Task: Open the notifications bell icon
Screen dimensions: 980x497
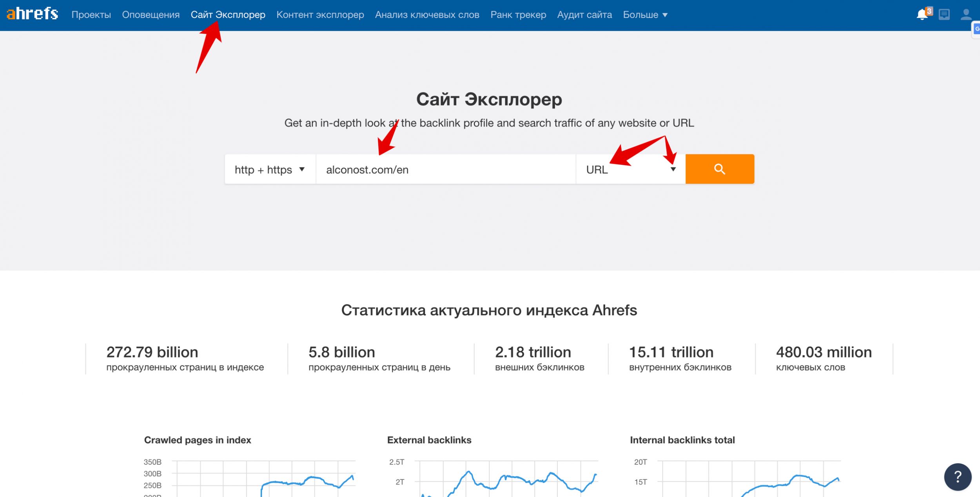Action: 922,15
